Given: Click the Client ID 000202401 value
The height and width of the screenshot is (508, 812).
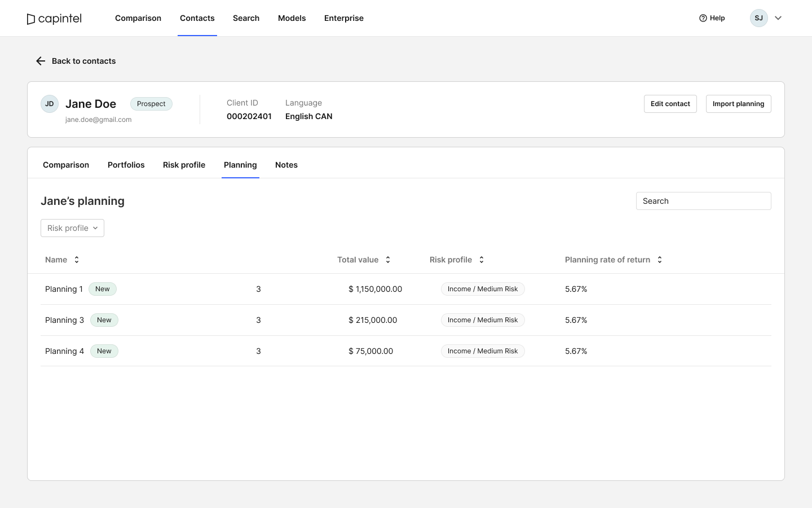Looking at the screenshot, I should pyautogui.click(x=249, y=116).
